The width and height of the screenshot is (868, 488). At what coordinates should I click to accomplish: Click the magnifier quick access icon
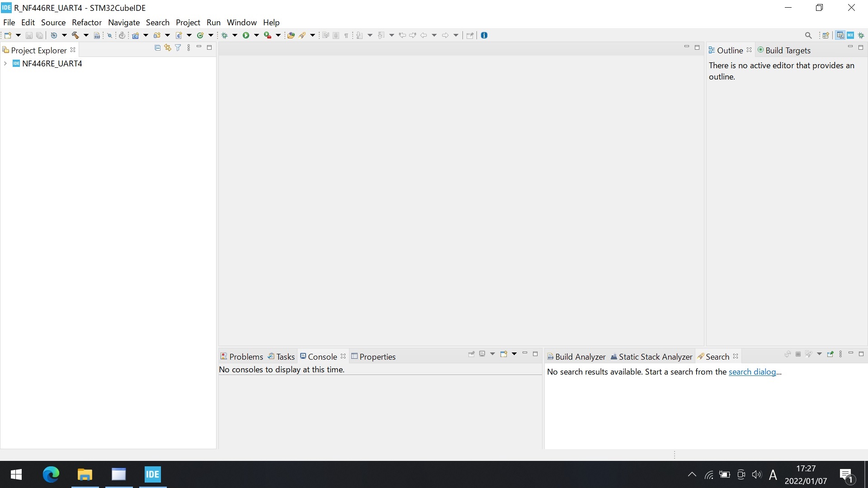click(808, 35)
